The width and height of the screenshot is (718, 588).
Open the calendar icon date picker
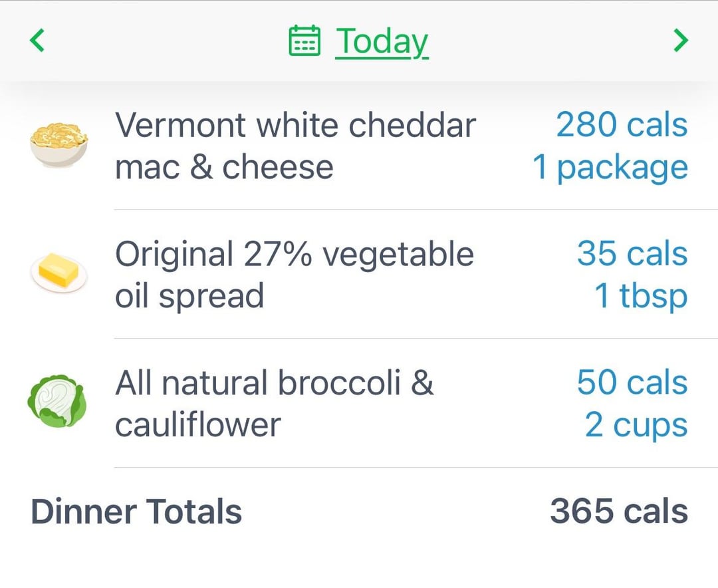[304, 41]
